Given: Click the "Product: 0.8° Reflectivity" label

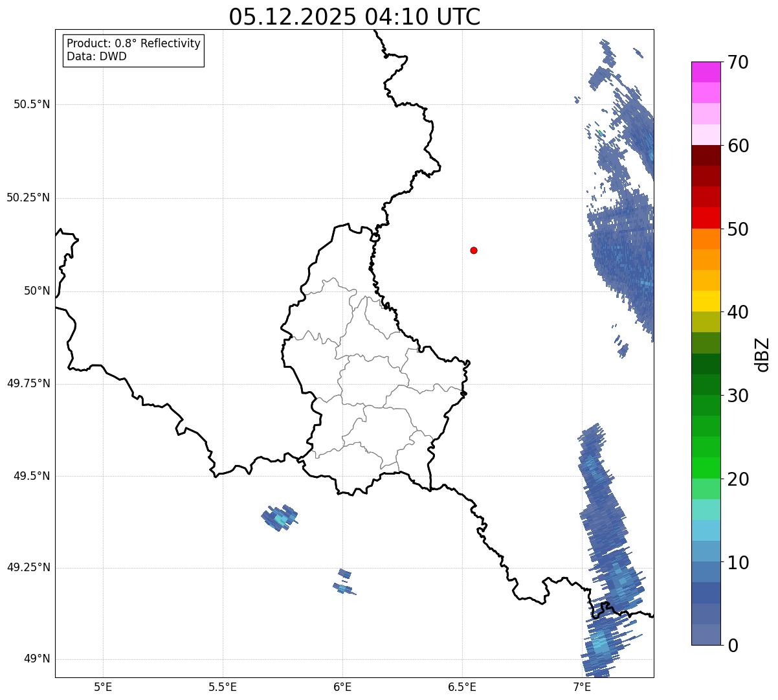Looking at the screenshot, I should (134, 43).
